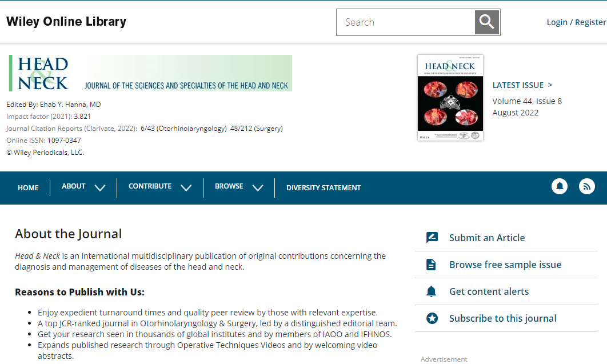Click the Login / Register link

pyautogui.click(x=576, y=22)
